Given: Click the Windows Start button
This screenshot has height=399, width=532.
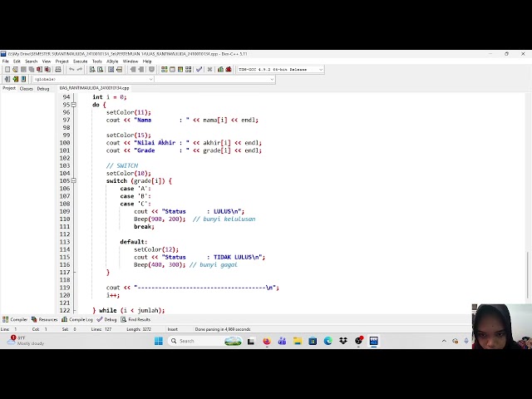Looking at the screenshot, I should pyautogui.click(x=159, y=341).
